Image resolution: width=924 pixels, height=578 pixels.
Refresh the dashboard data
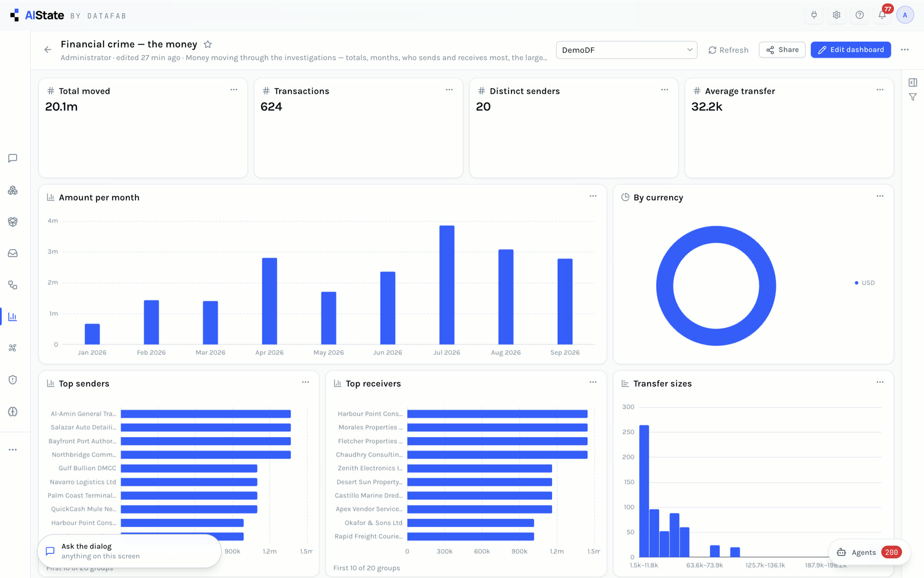729,50
